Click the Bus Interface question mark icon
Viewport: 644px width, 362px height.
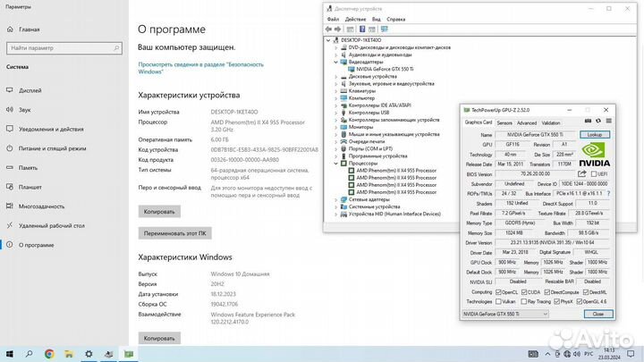coord(609,193)
